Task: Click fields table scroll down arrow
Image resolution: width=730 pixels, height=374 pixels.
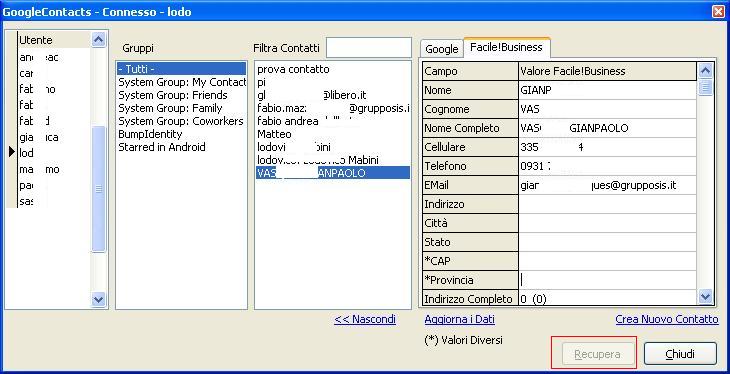Action: (x=705, y=296)
